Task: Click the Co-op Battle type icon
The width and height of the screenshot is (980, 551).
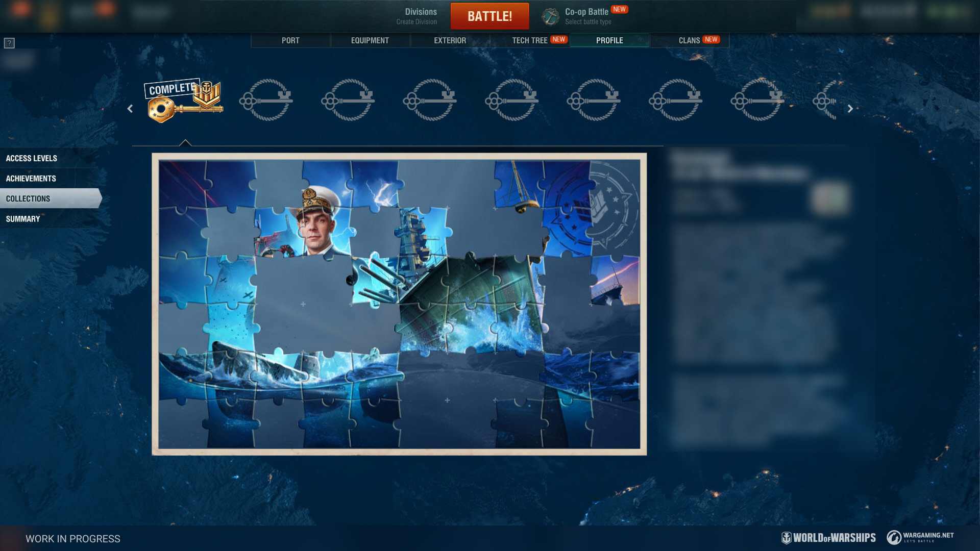Action: 550,16
